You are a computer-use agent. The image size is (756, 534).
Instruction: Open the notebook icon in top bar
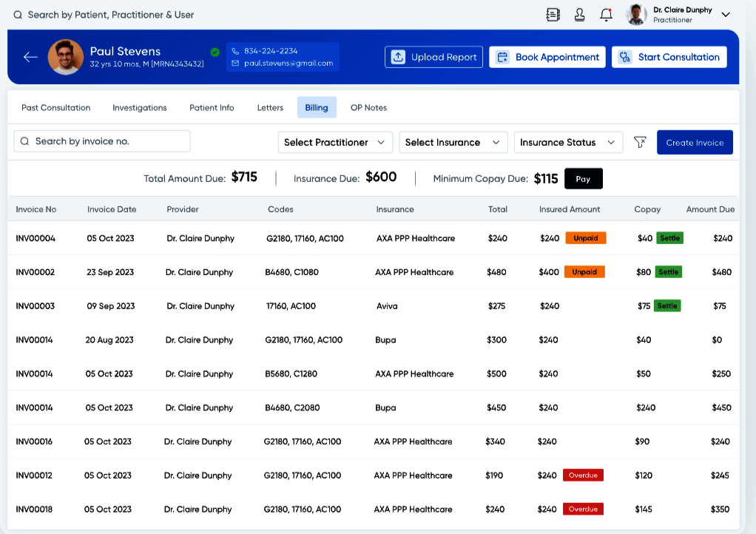click(553, 15)
